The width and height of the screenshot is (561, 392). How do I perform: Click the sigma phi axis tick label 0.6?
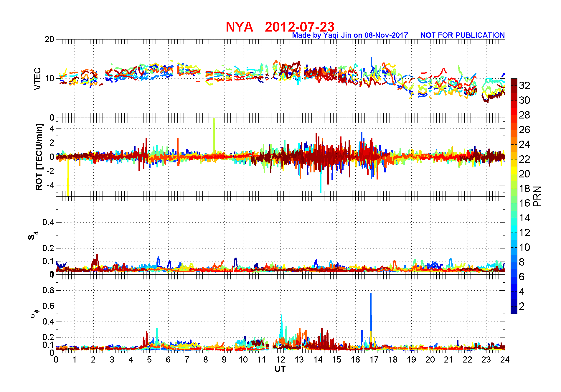click(x=49, y=306)
